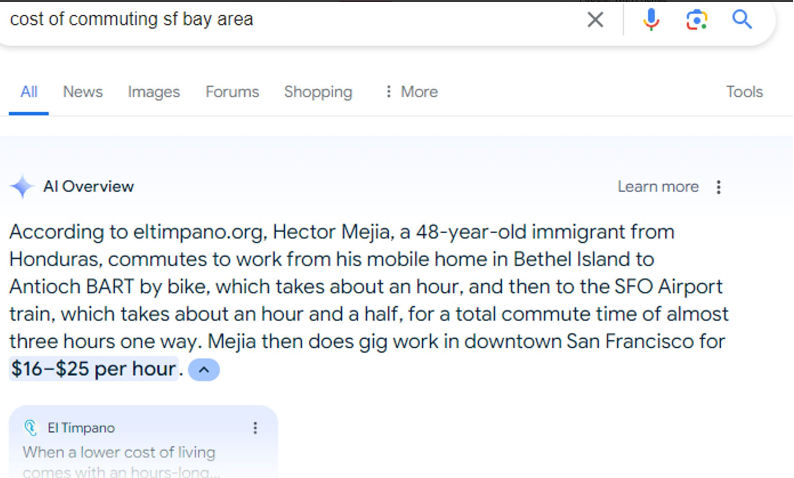Select the All results tab

[29, 92]
